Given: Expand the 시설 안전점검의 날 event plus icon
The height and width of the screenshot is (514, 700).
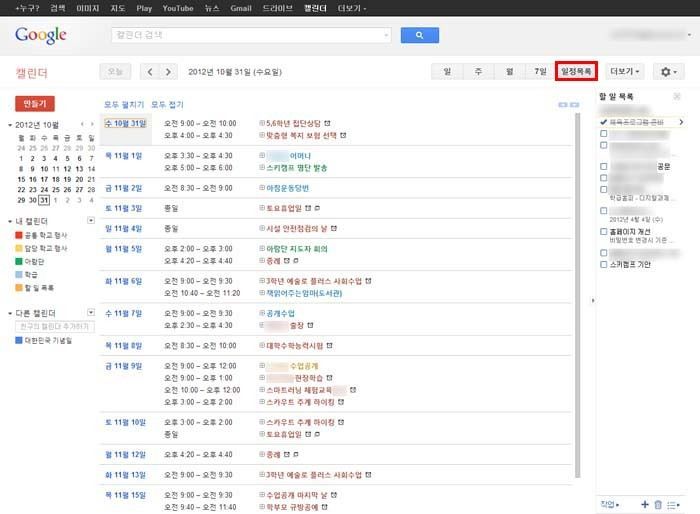Looking at the screenshot, I should coord(262,228).
